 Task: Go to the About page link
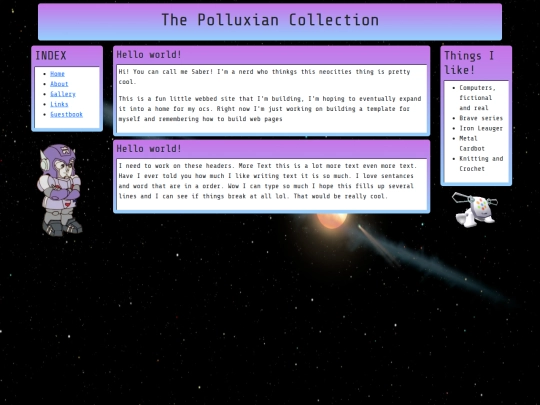[59, 84]
